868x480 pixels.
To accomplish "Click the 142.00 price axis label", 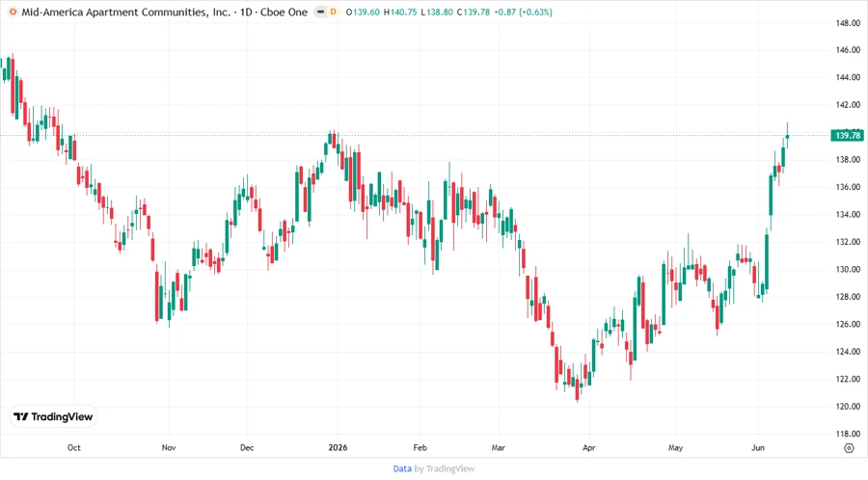I will [x=848, y=104].
